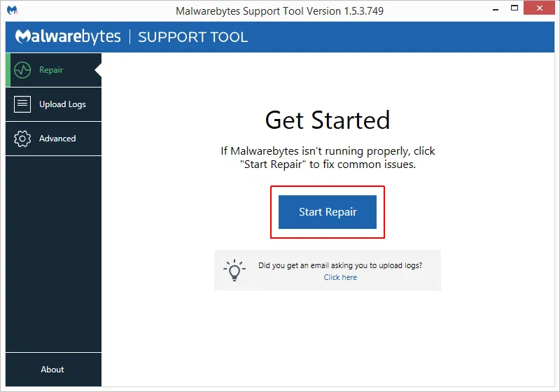Close the Malwarebytes Support Tool window
This screenshot has width=560, height=392.
click(x=539, y=8)
